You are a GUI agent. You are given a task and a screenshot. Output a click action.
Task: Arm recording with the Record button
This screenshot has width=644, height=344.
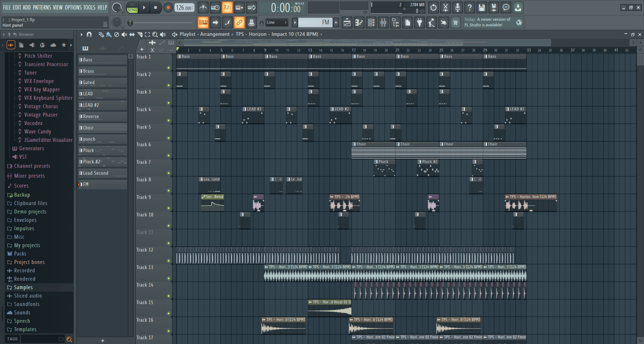(x=168, y=7)
